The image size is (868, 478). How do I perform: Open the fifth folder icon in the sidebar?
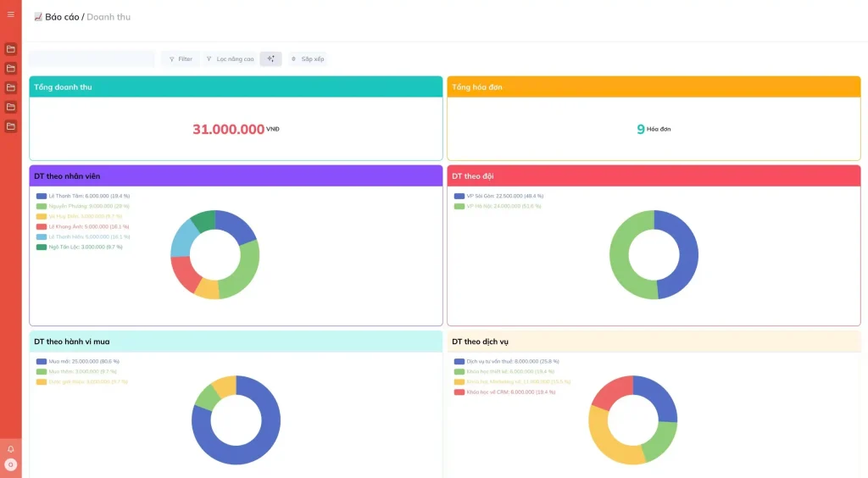(x=11, y=126)
